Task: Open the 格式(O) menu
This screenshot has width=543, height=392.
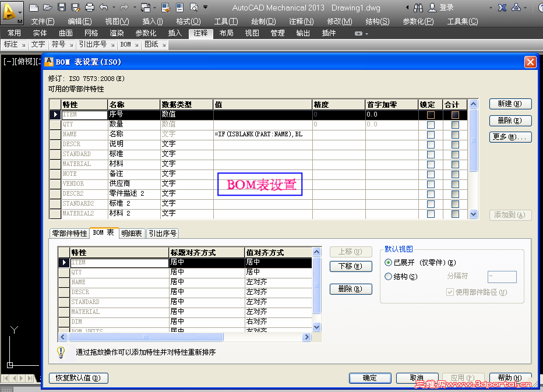Action: [x=188, y=22]
